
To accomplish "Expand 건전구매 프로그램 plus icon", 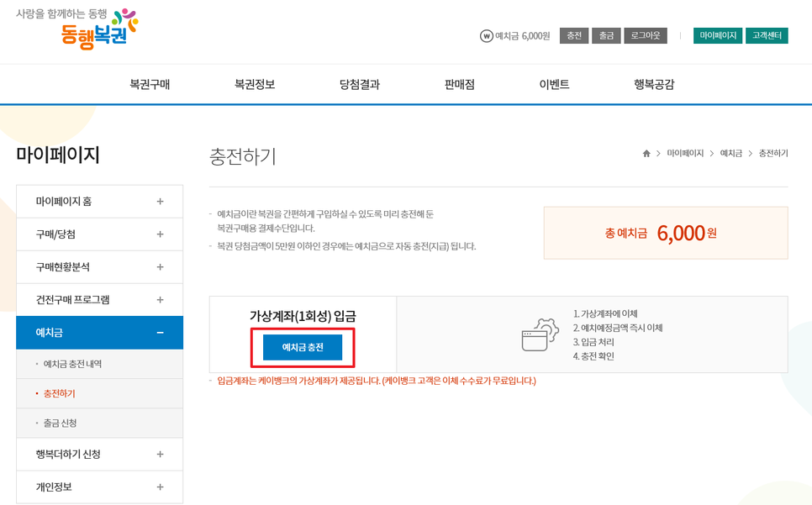I will point(160,300).
